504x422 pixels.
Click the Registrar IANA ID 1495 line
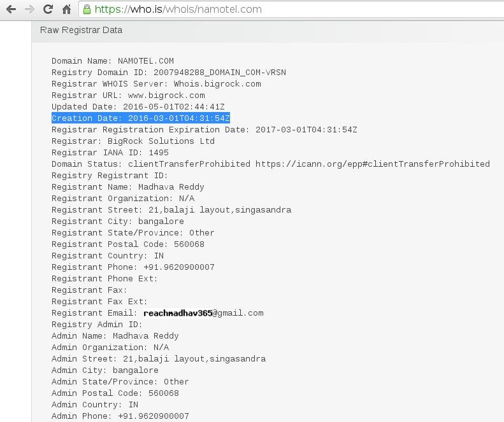coord(110,153)
